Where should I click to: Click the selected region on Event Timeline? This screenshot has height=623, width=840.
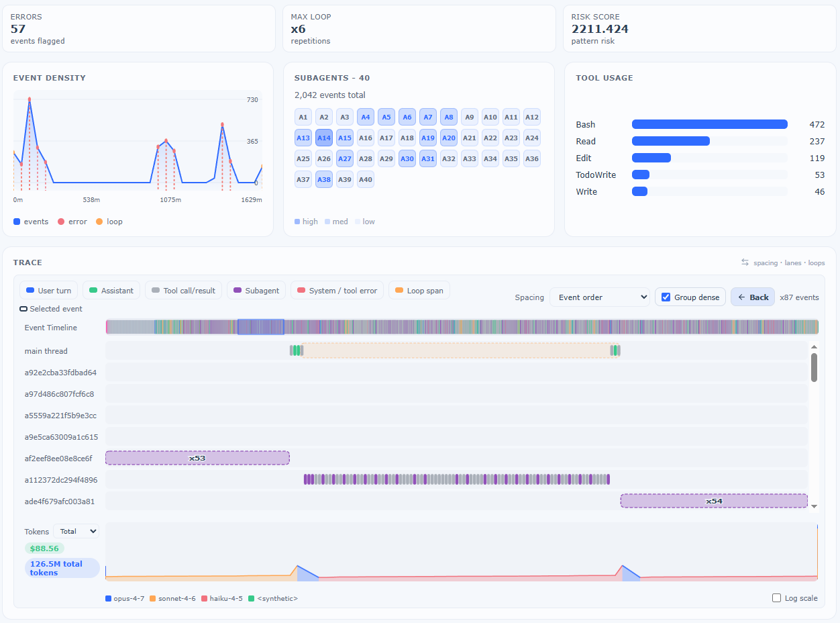pos(261,327)
